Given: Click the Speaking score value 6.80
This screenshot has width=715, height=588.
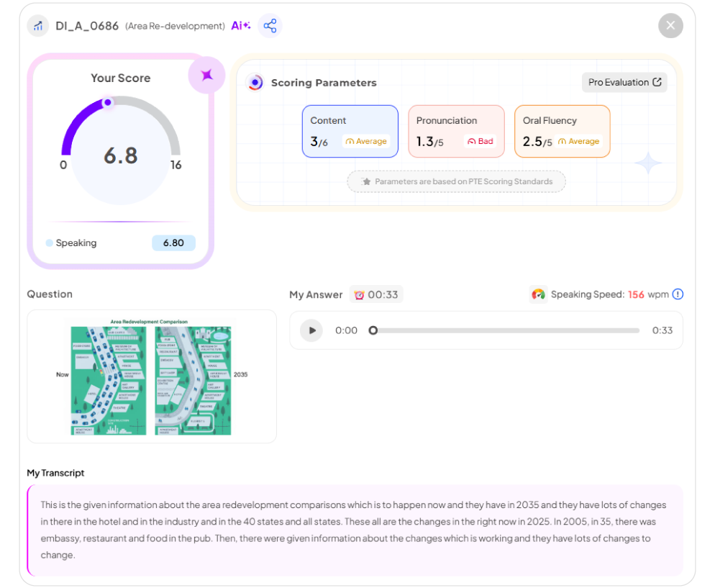Looking at the screenshot, I should (x=173, y=243).
